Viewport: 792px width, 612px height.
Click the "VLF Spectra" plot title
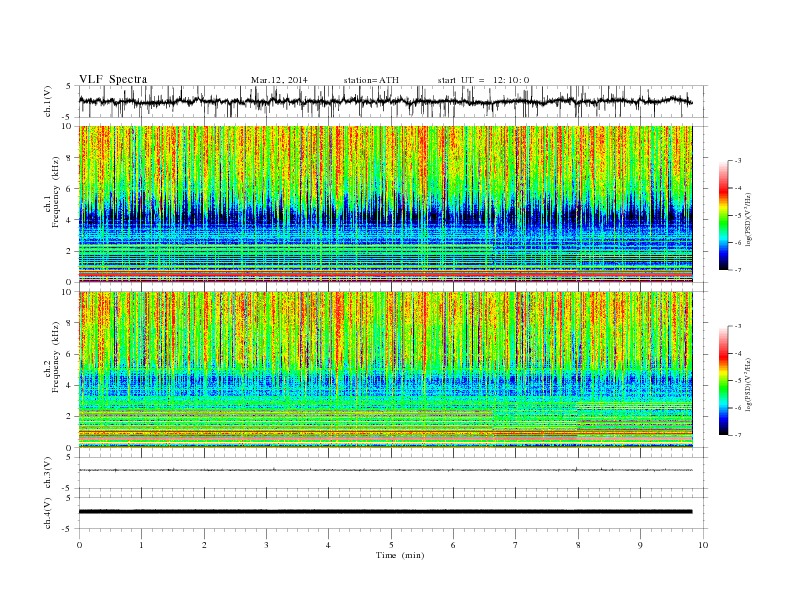pyautogui.click(x=113, y=79)
